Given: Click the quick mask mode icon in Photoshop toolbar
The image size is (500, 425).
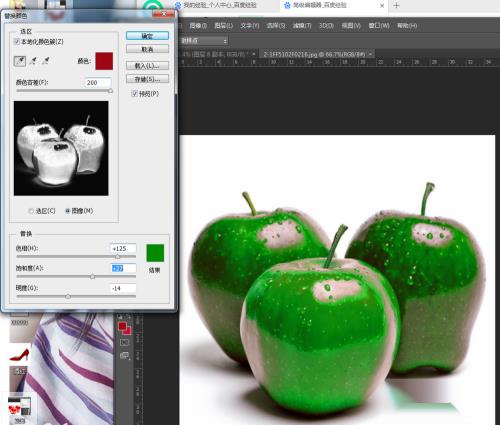Looking at the screenshot, I should tap(124, 342).
